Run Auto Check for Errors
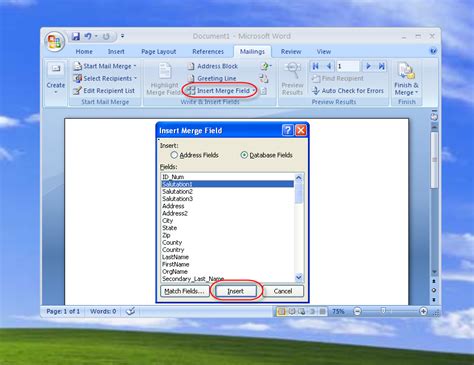This screenshot has height=365, width=474. point(348,91)
